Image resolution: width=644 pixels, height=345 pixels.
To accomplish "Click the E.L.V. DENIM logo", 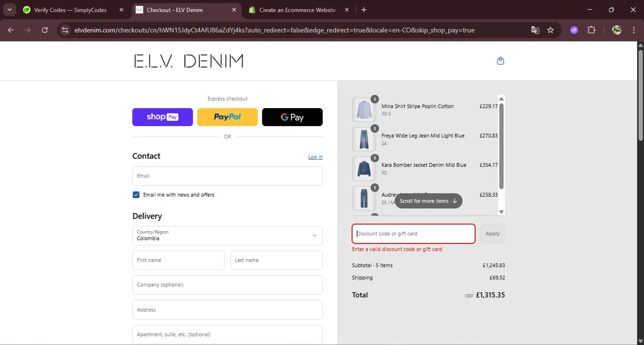I will (x=188, y=61).
